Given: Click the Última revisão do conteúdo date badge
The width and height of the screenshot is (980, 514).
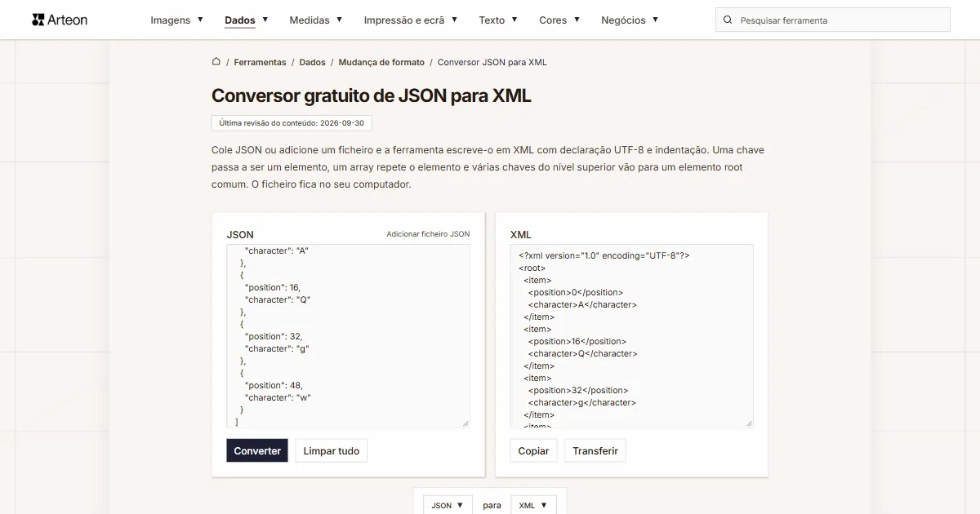Looking at the screenshot, I should (x=292, y=123).
